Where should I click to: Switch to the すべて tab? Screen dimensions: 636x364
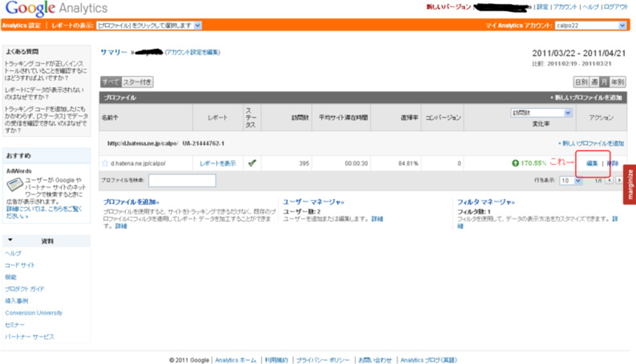click(111, 82)
